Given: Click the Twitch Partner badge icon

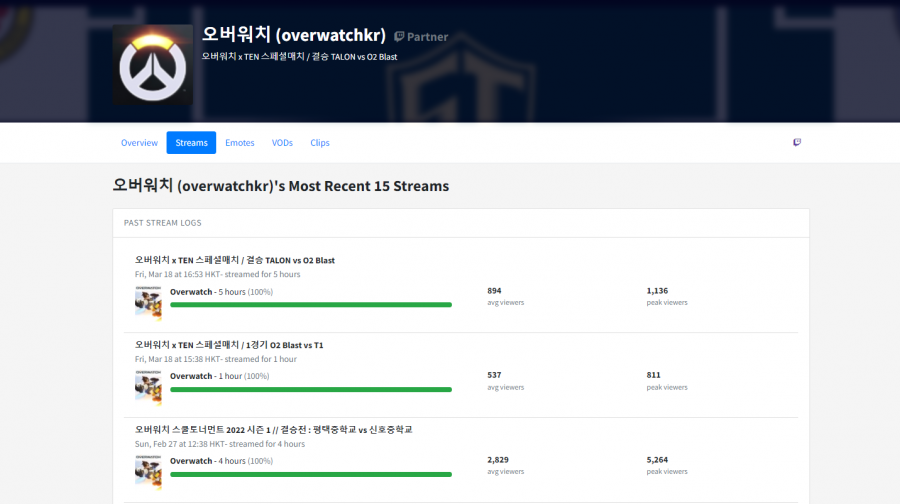Looking at the screenshot, I should click(x=399, y=37).
